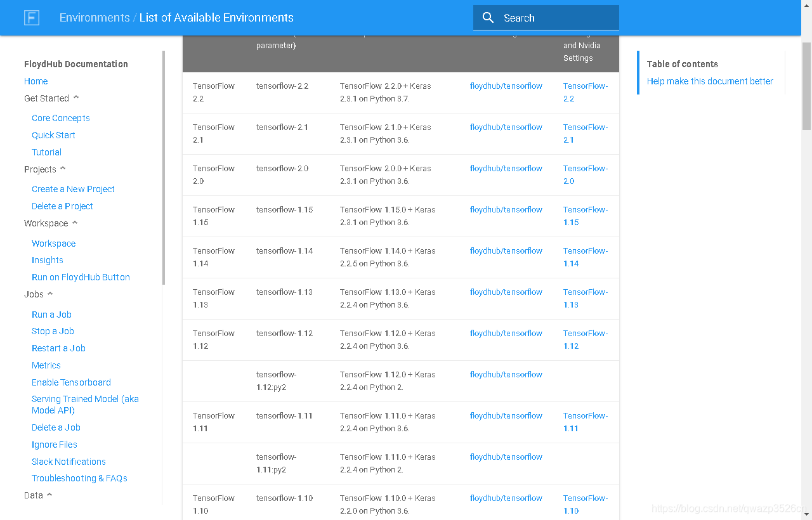Open the TensorFlow-1.12 settings link
This screenshot has width=812, height=520.
[586, 339]
